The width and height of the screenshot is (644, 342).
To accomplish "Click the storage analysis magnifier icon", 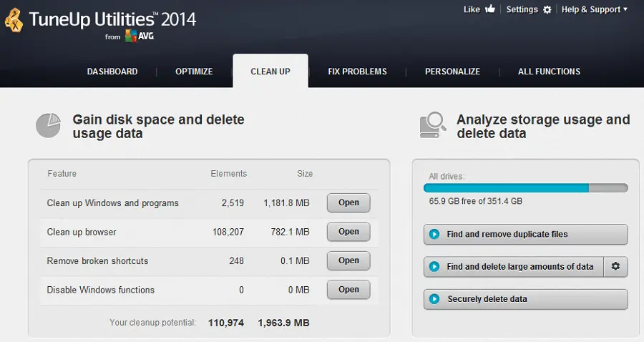I will coord(433,124).
